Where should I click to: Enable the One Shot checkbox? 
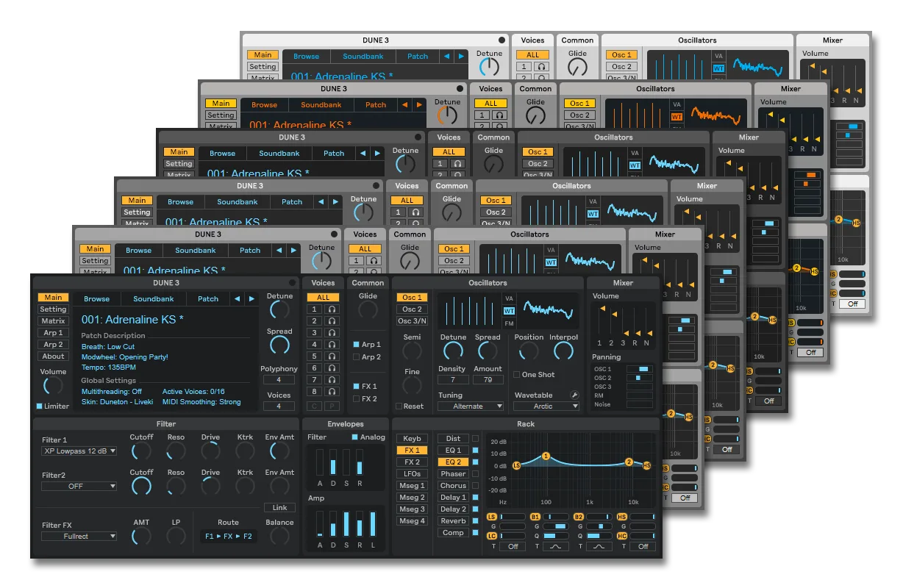click(516, 375)
